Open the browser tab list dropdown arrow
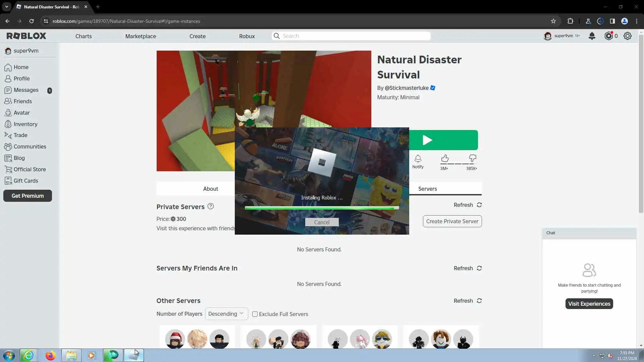644x362 pixels. pos(6,7)
